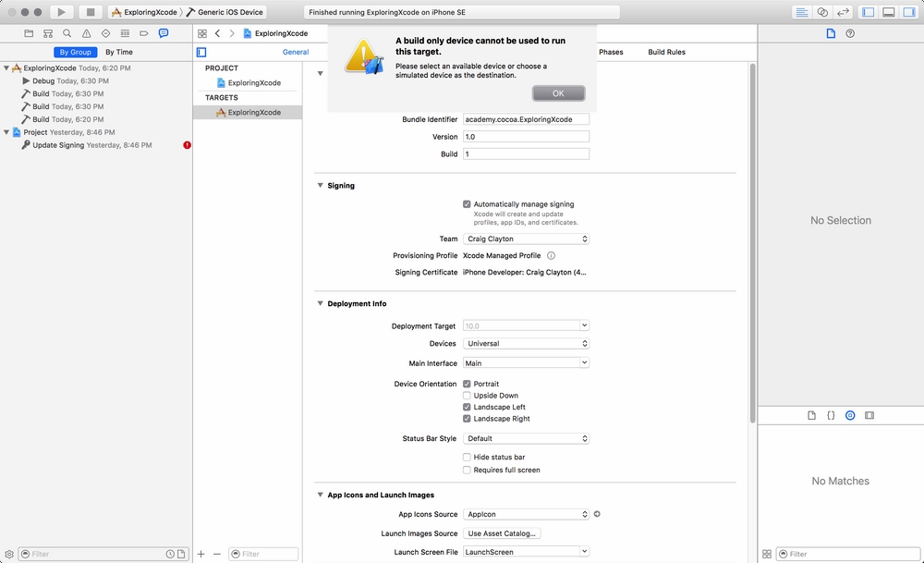This screenshot has width=924, height=563.
Task: Uncheck Landscape Right orientation
Action: tap(467, 419)
